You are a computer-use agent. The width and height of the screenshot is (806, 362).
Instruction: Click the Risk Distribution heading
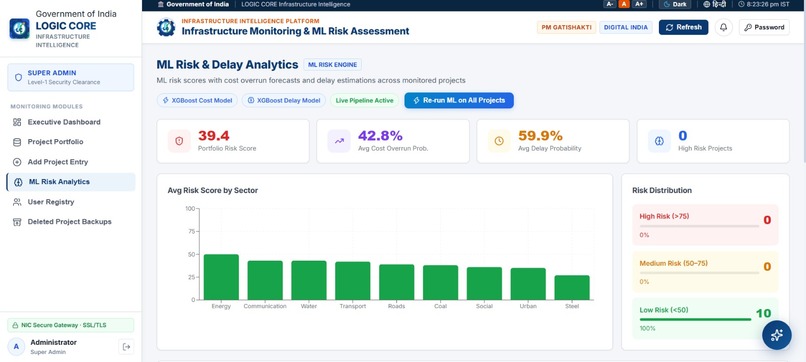(662, 190)
